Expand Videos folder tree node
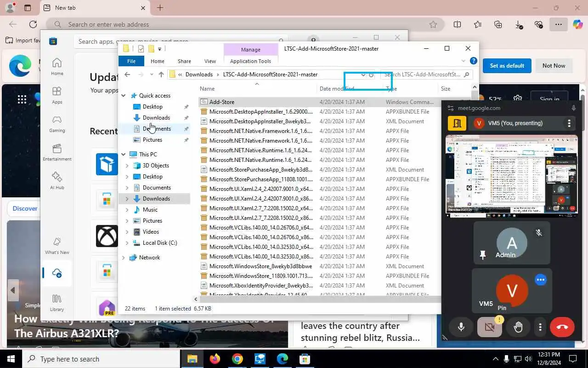The image size is (588, 368). pos(127,232)
